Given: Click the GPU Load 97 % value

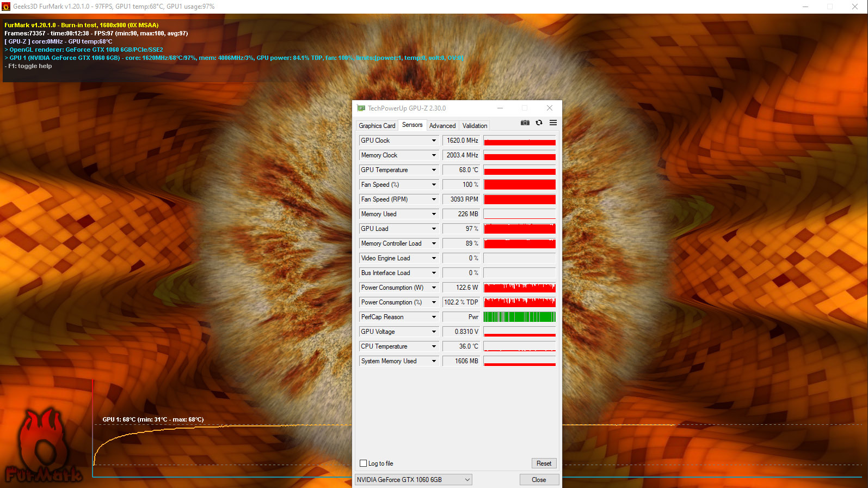Looking at the screenshot, I should (461, 229).
